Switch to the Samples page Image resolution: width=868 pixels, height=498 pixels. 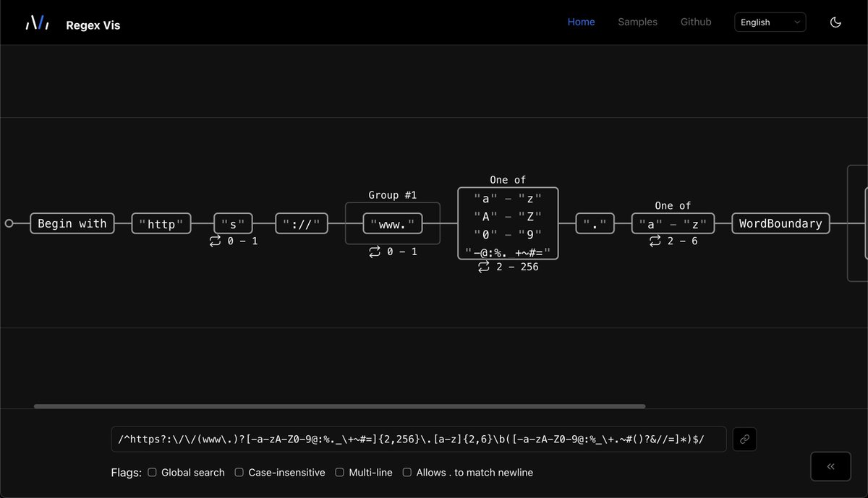coord(637,22)
